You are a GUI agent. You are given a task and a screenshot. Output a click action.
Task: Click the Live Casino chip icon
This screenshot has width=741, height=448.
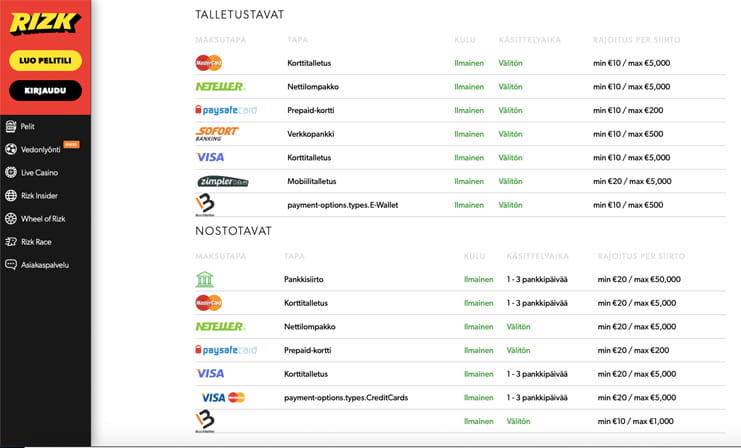[x=11, y=172]
